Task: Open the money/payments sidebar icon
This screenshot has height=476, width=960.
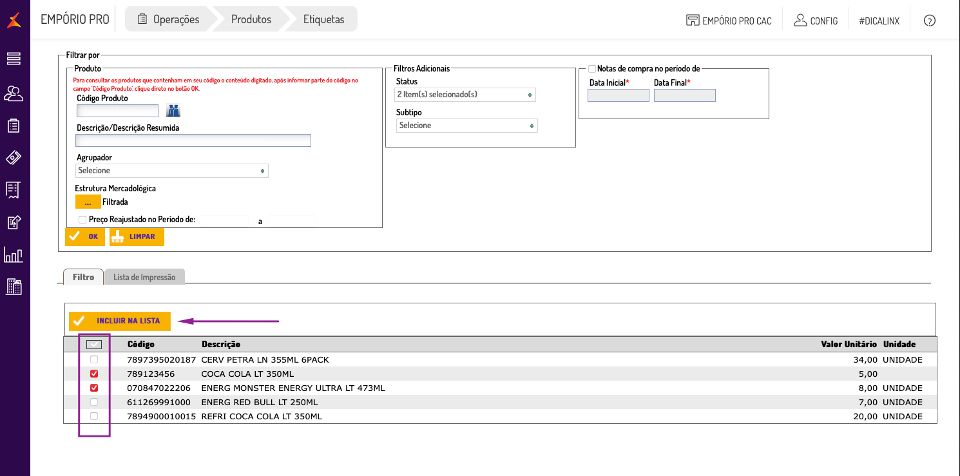Action: [14, 158]
